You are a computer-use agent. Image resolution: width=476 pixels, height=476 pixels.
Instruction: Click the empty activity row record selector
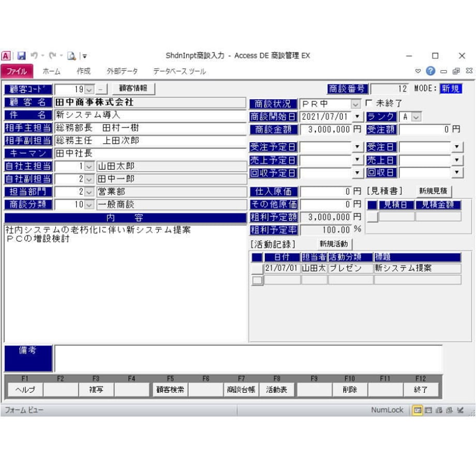coord(257,280)
